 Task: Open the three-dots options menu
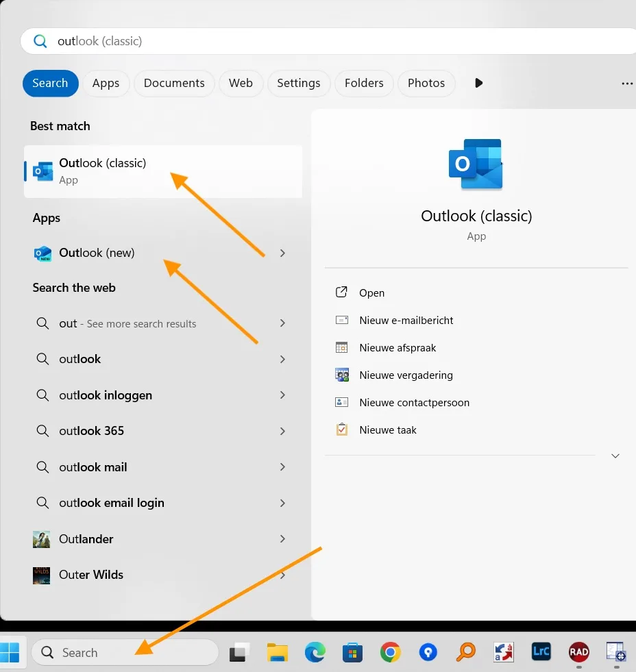pos(627,84)
